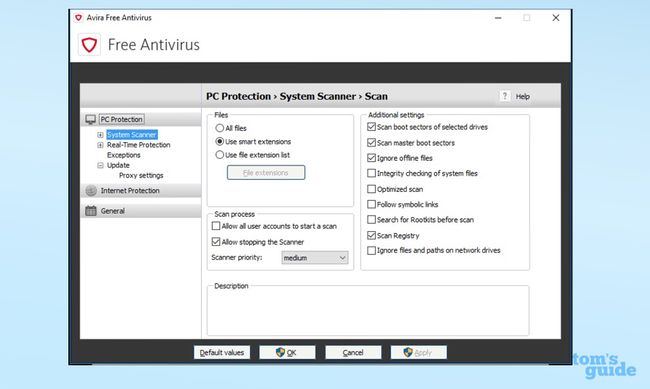
Task: Click the Default values button
Action: point(222,353)
